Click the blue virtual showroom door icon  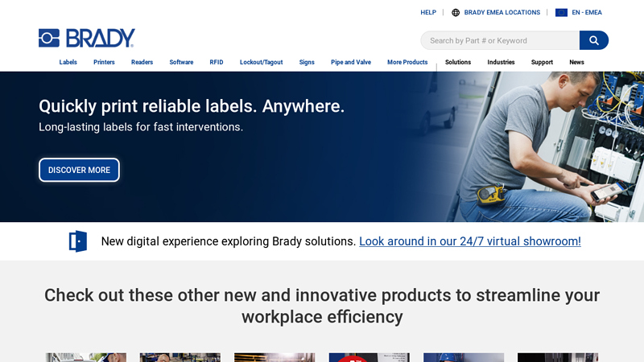point(78,241)
